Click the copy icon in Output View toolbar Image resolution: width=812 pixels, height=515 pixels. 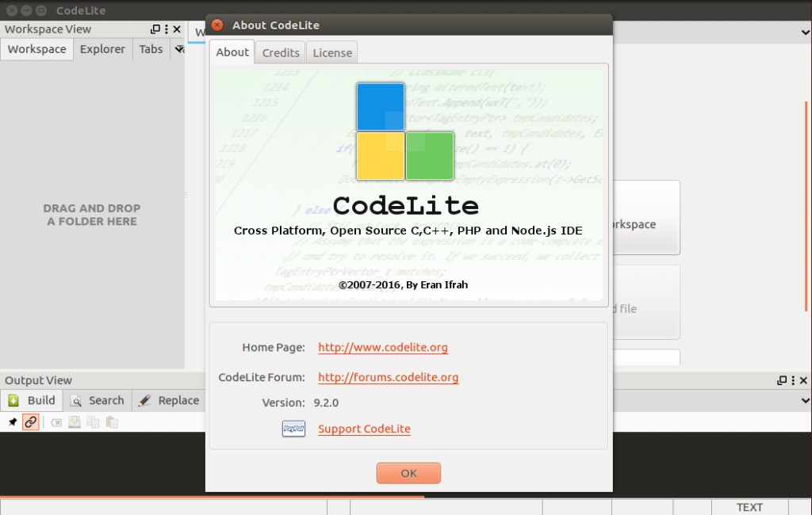(x=94, y=422)
